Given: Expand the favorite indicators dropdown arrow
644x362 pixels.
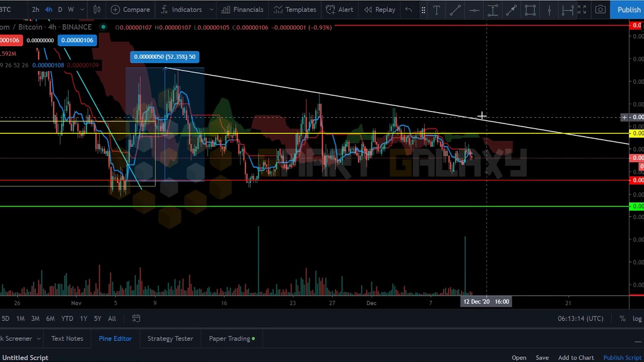Looking at the screenshot, I should [211, 10].
